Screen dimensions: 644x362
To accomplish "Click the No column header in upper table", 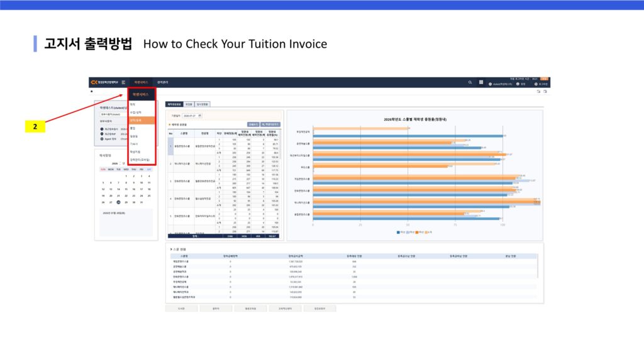I will coord(171,133).
